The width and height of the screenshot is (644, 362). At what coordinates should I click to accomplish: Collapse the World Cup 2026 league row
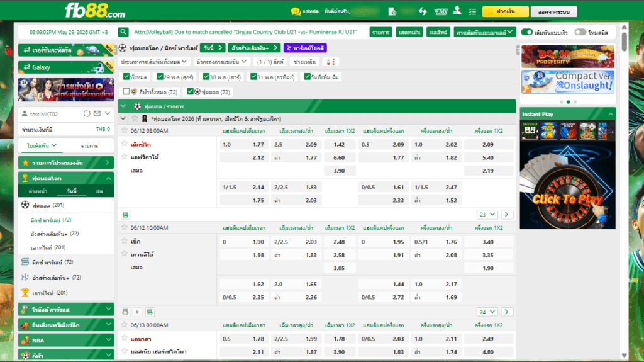123,118
